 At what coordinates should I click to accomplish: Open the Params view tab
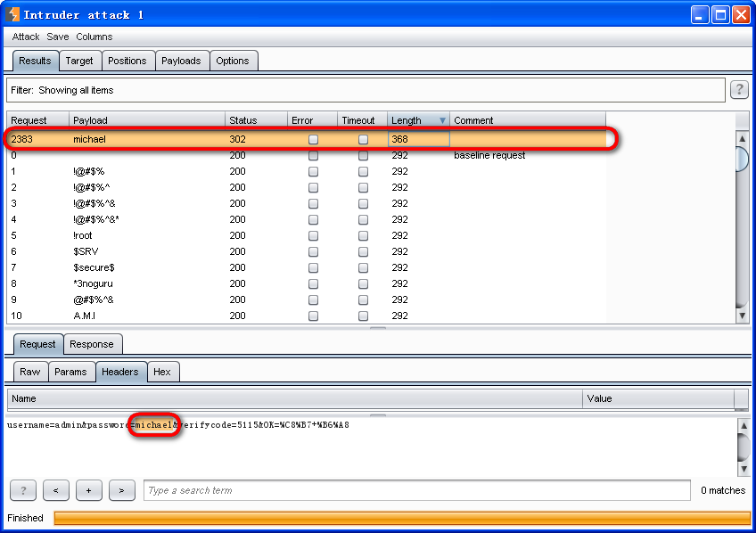[x=71, y=372]
